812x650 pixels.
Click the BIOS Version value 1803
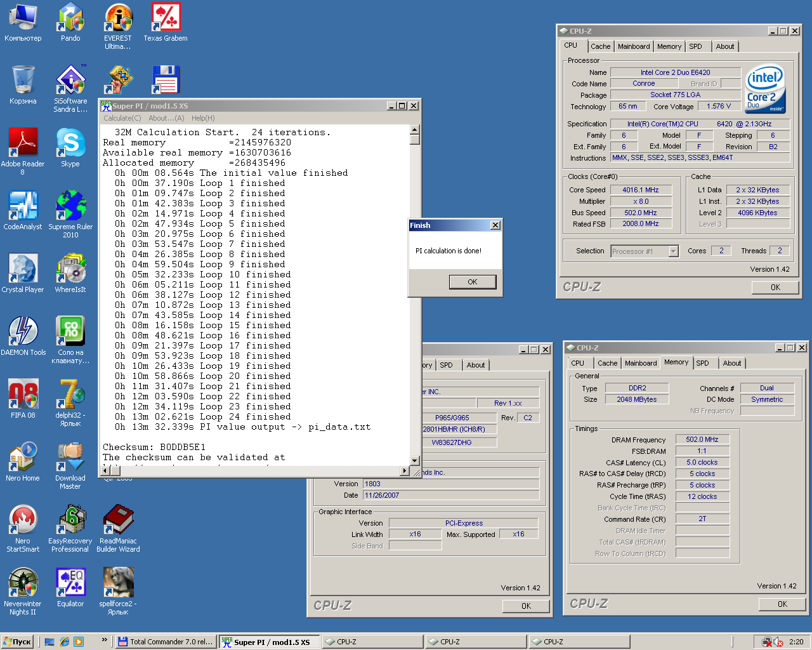click(x=451, y=484)
